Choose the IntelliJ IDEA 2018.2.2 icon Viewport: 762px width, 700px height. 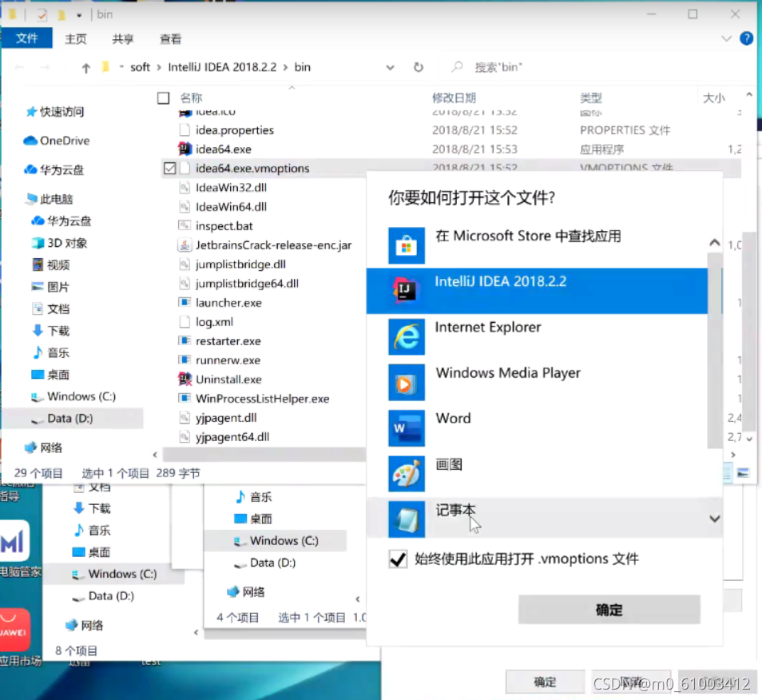coord(407,291)
